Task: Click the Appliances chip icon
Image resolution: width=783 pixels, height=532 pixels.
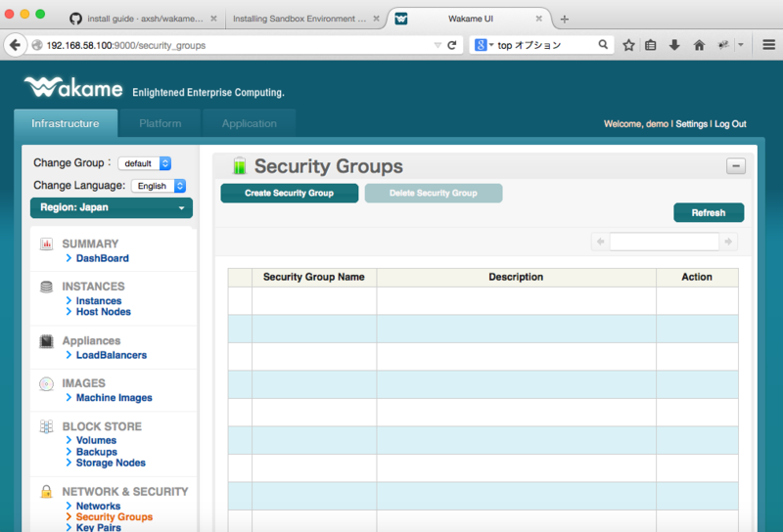Action: tap(46, 341)
